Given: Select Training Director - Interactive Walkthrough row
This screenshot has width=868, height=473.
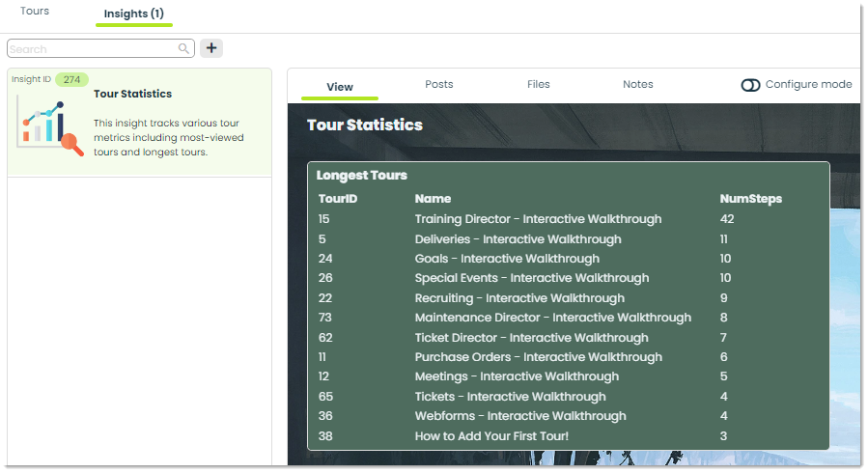Looking at the screenshot, I should click(x=568, y=219).
